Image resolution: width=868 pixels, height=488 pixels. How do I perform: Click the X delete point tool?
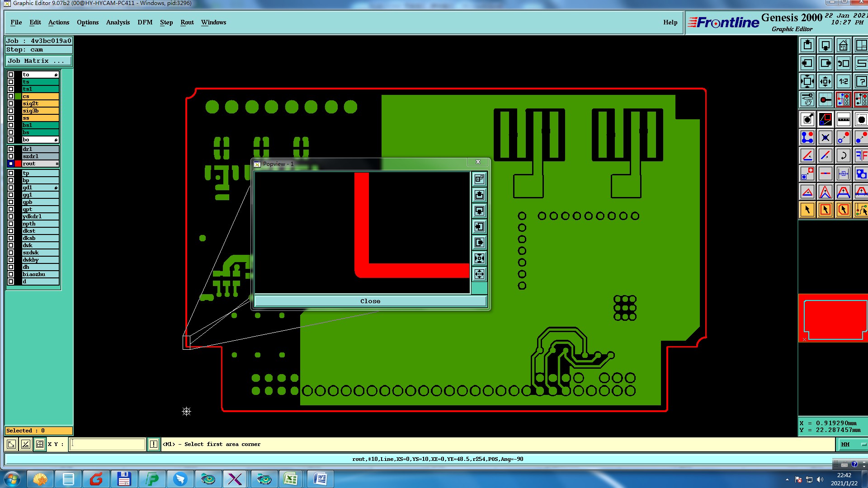pyautogui.click(x=825, y=137)
